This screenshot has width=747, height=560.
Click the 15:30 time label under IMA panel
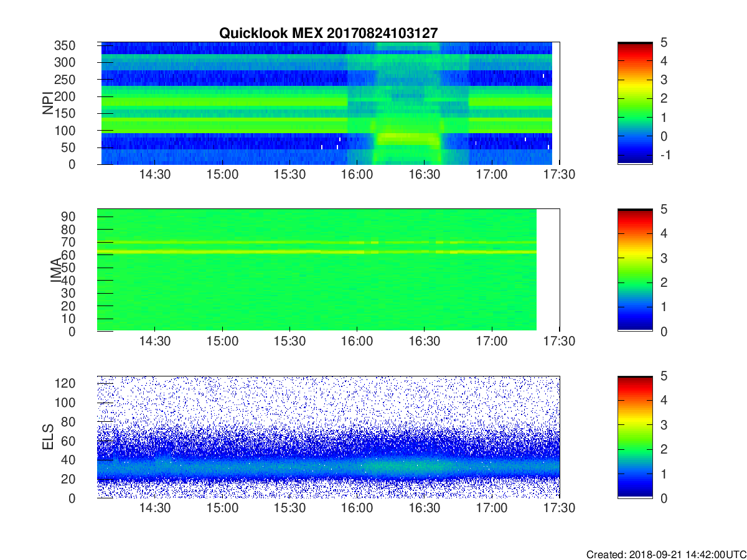click(289, 342)
